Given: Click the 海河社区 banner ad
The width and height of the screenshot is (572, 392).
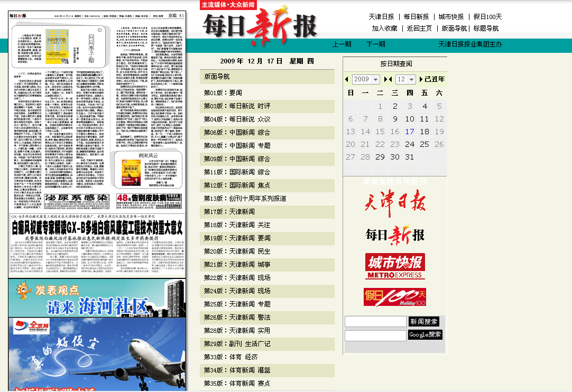Looking at the screenshot, I should (x=97, y=298).
